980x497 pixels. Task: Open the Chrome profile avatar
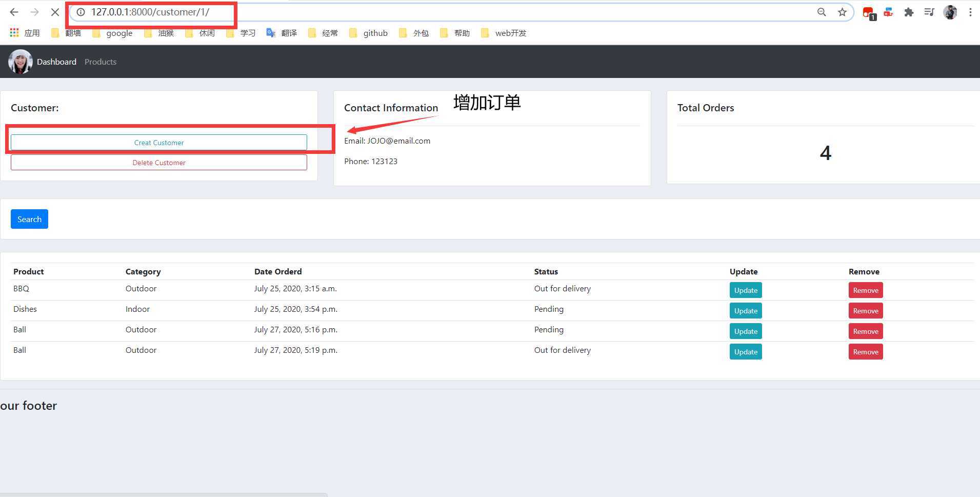(x=950, y=12)
